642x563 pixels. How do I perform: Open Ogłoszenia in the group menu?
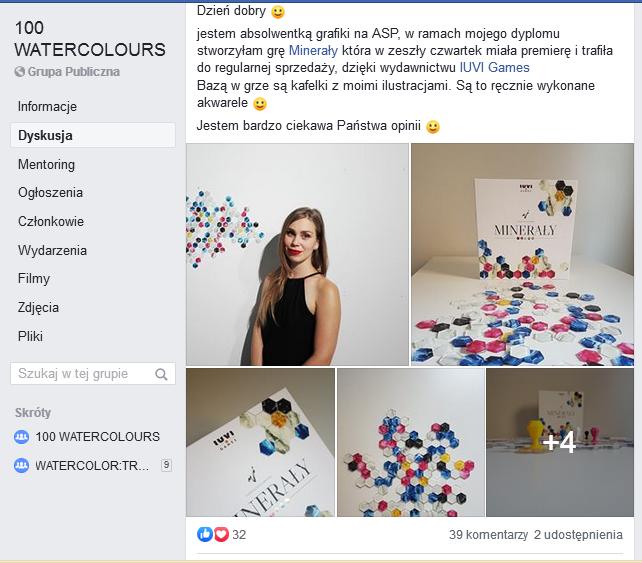click(50, 193)
